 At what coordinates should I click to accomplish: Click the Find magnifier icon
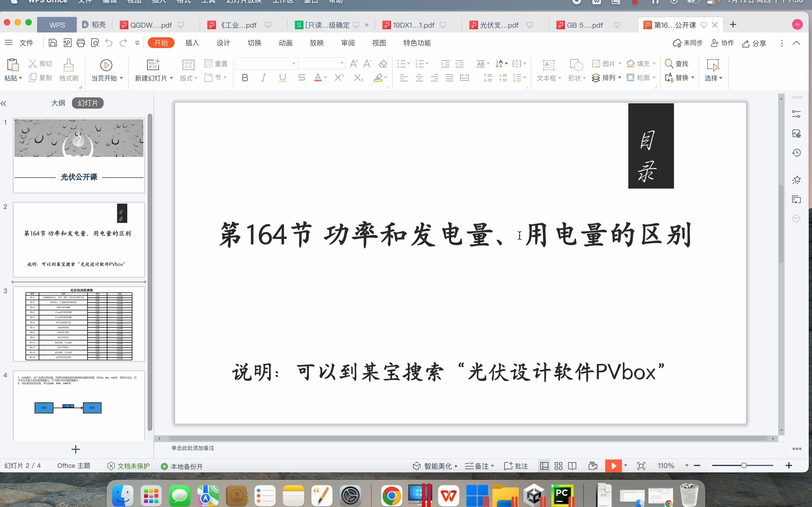click(668, 63)
